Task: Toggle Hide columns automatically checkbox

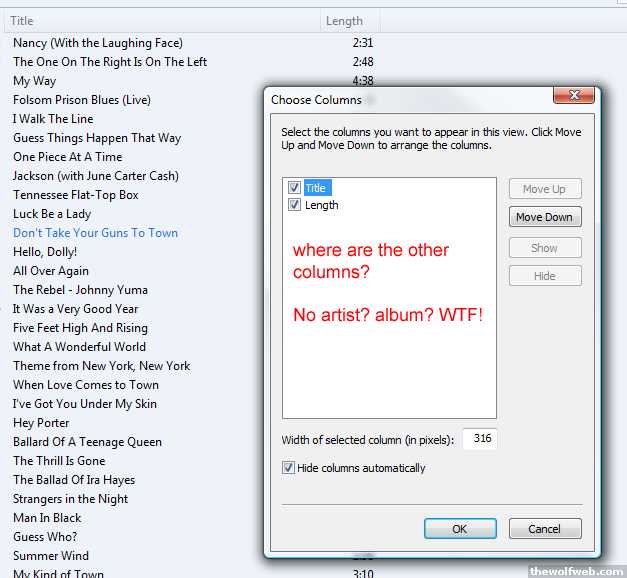Action: point(288,467)
